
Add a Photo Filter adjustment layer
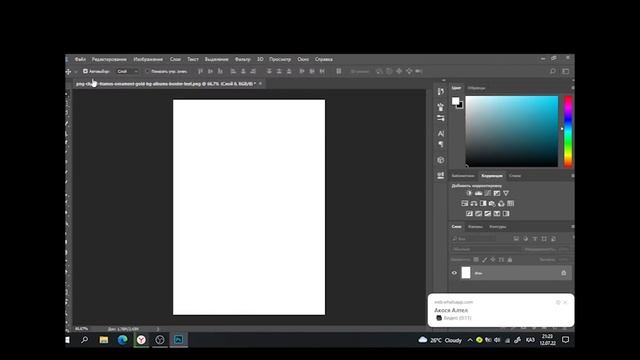[492, 203]
